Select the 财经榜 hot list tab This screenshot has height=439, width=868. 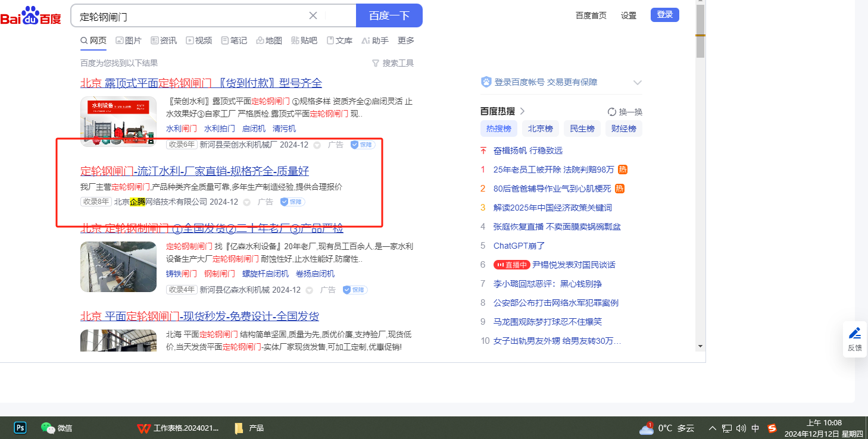tap(624, 128)
